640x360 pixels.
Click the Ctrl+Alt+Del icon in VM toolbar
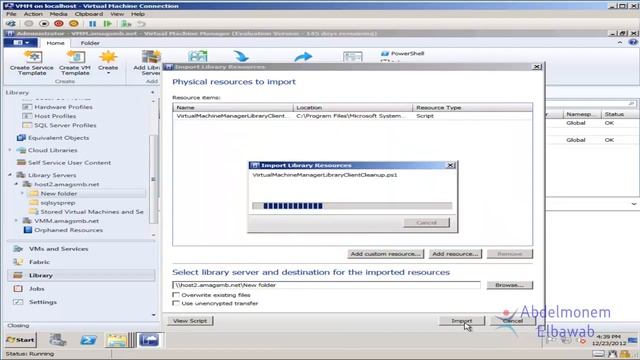click(11, 24)
